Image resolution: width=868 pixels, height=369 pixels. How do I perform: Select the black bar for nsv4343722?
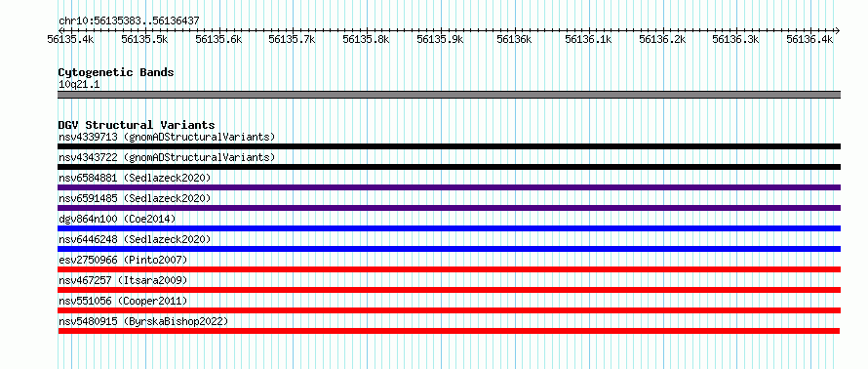449,167
